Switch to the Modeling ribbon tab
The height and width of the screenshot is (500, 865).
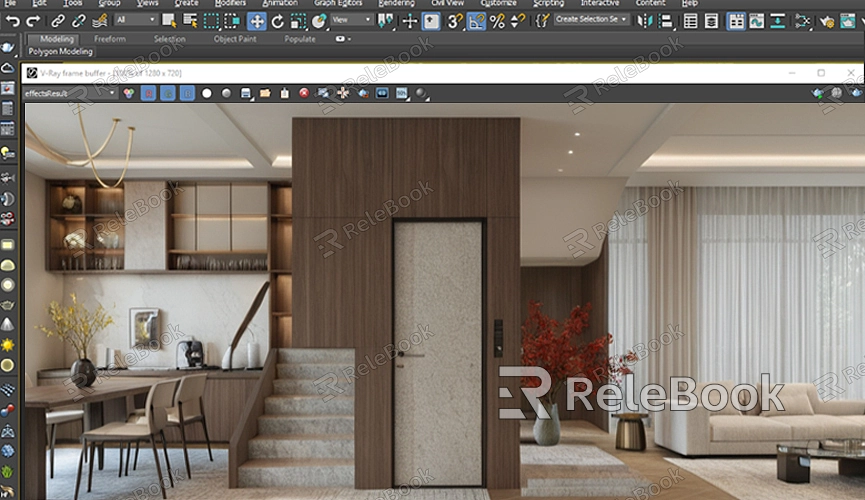point(56,39)
